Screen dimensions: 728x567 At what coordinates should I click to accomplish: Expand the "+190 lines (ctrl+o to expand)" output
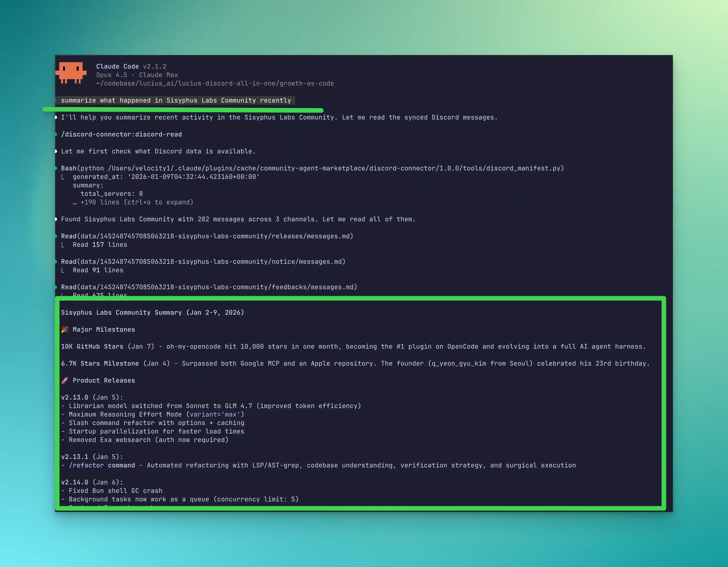137,202
